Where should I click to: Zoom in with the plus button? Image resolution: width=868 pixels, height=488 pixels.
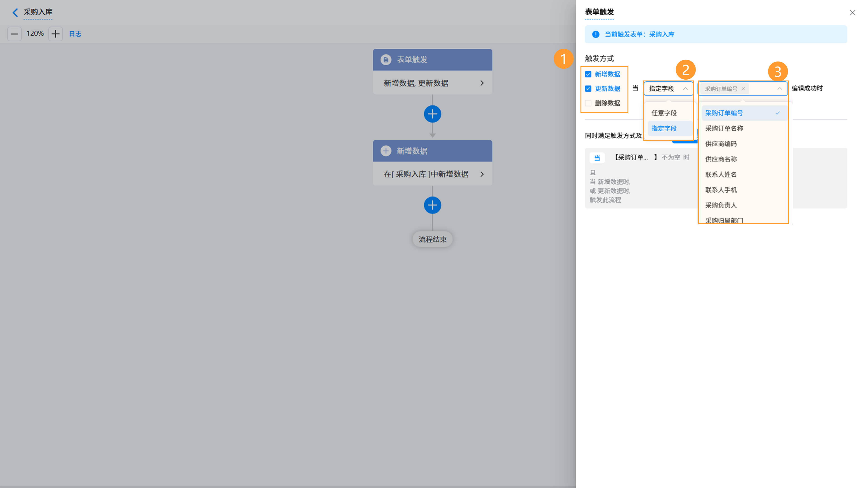point(56,34)
